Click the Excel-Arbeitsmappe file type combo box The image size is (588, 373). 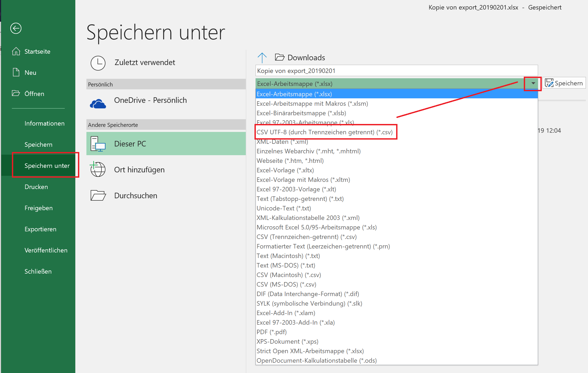[396, 84]
